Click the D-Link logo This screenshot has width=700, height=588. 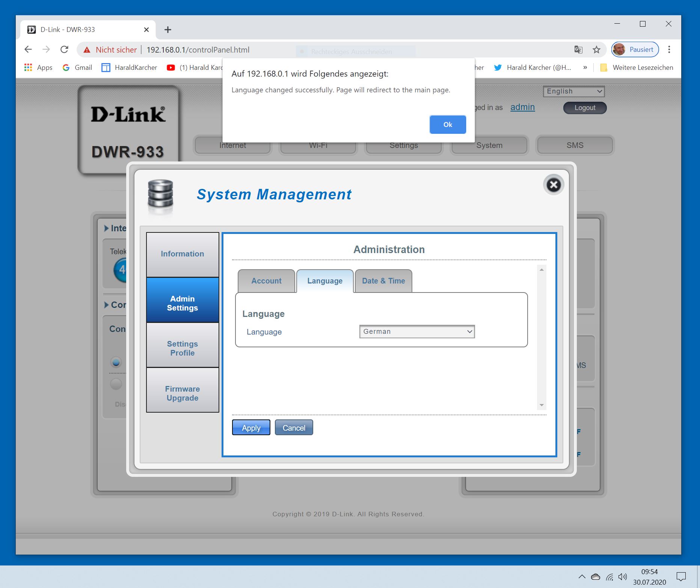point(128,114)
